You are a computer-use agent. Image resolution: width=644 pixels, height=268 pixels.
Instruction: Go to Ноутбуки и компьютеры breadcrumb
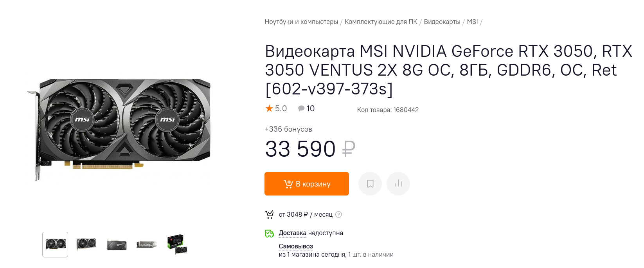coord(301,22)
